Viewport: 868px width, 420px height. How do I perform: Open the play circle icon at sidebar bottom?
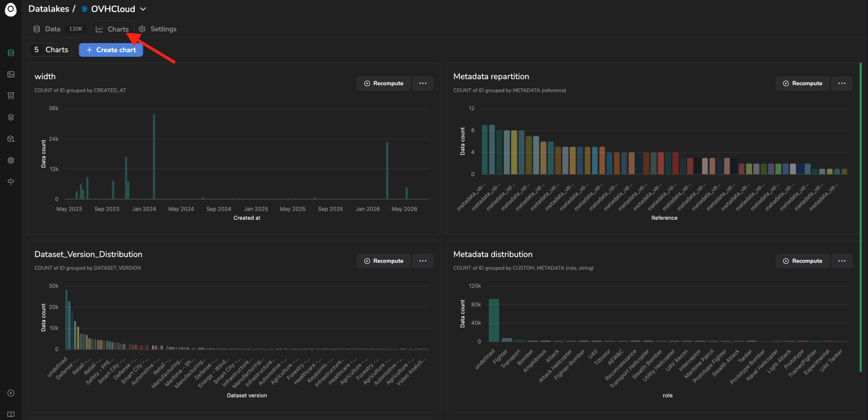[10, 393]
